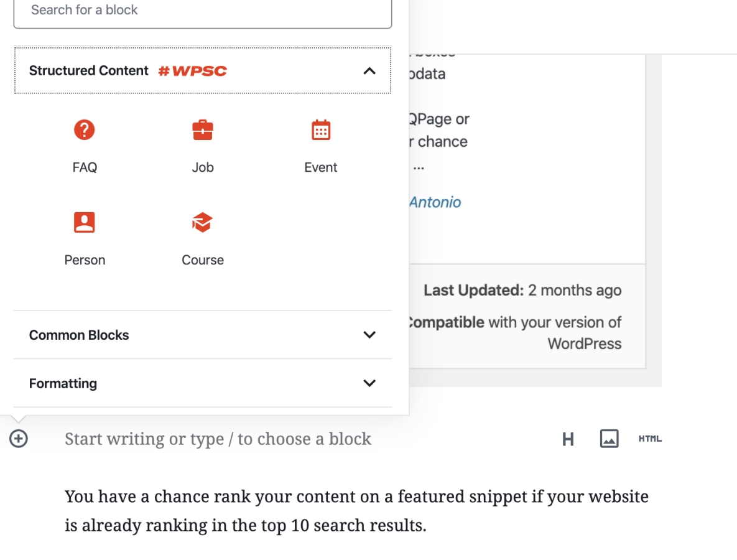Select the Event calendar block icon
The width and height of the screenshot is (737, 560).
321,130
